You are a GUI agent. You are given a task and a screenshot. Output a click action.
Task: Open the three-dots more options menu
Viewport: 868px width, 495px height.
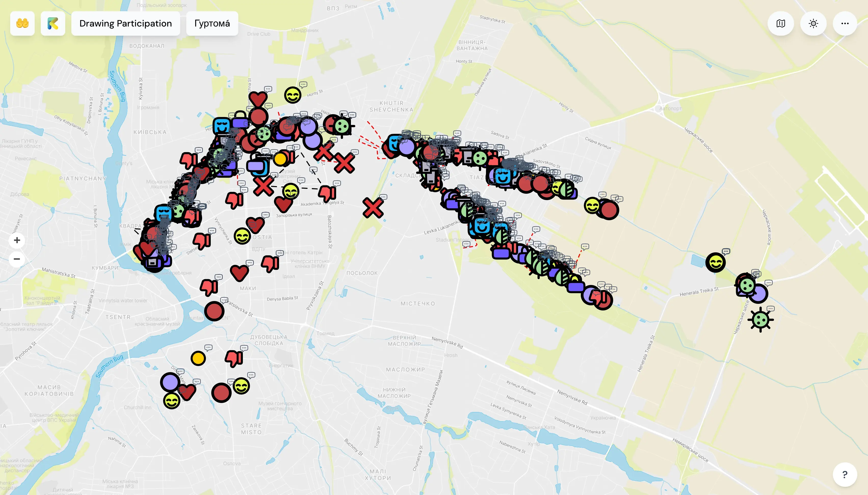[845, 23]
